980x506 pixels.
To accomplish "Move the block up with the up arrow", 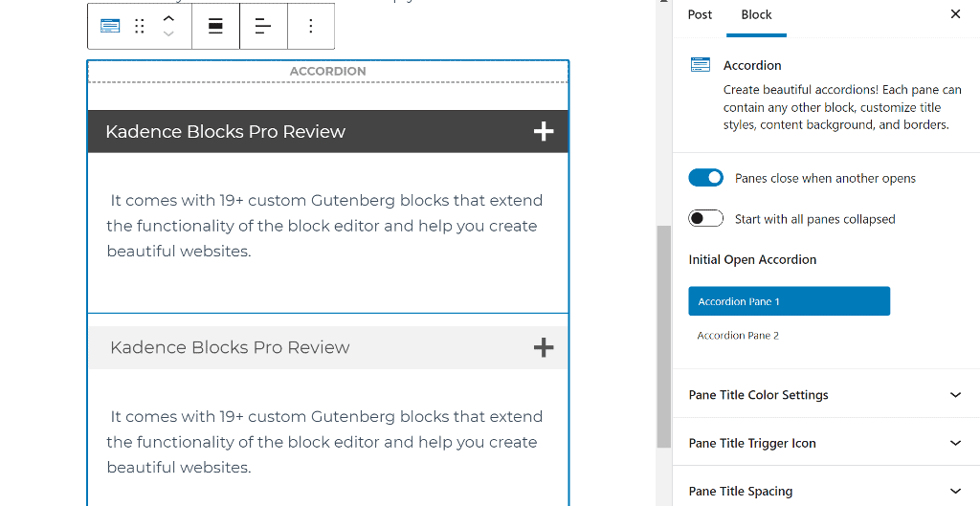I will pyautogui.click(x=168, y=18).
